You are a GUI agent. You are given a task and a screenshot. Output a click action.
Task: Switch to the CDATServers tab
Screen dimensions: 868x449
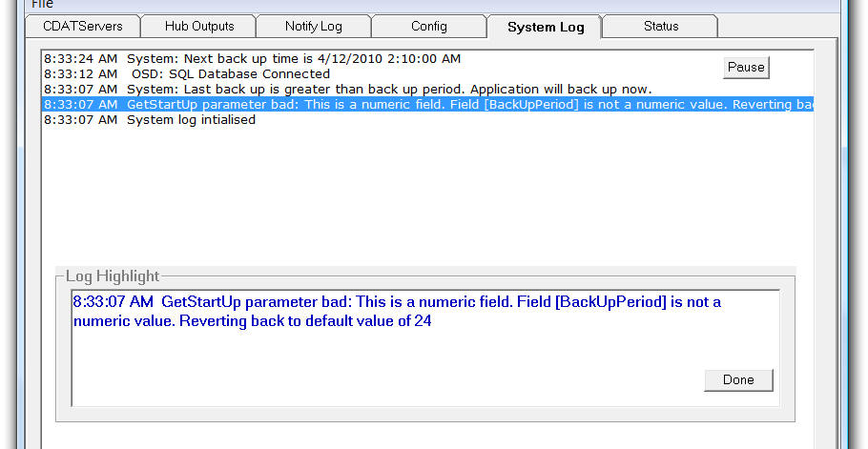[x=82, y=27]
